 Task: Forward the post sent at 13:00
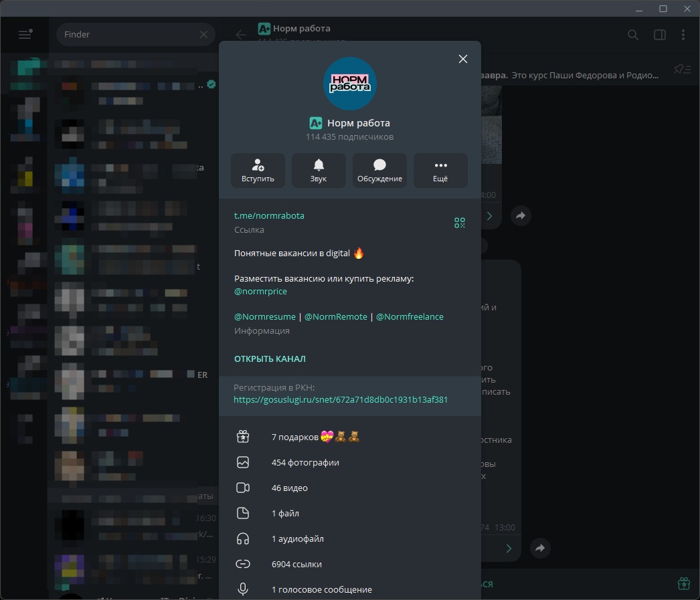pyautogui.click(x=540, y=548)
